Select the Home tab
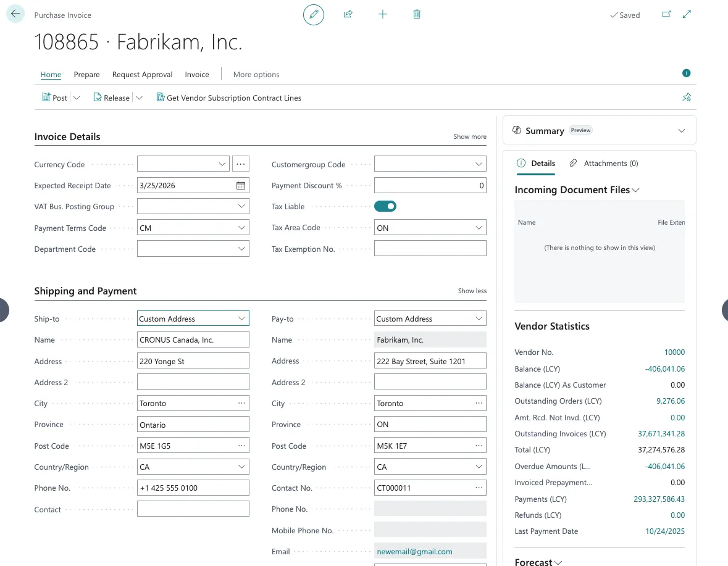The image size is (728, 566). click(x=51, y=74)
